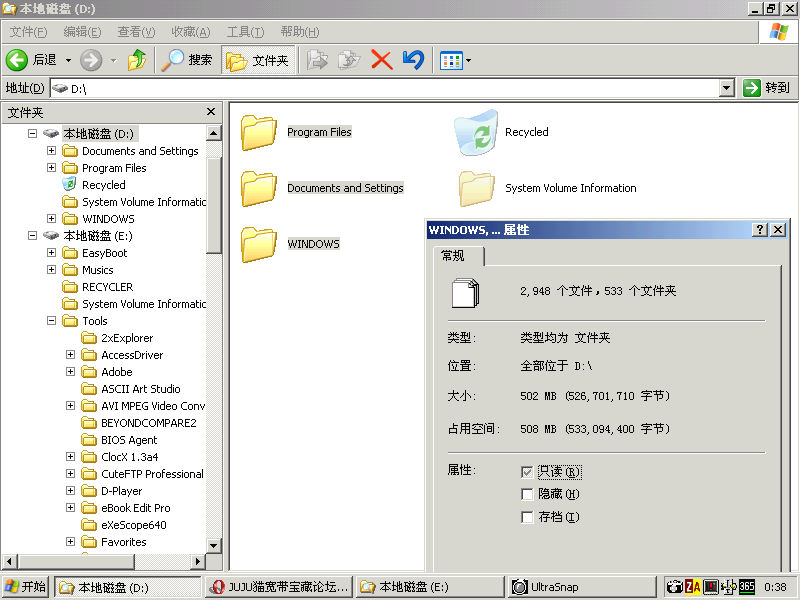This screenshot has height=600, width=800.
Task: Expand Documents and Settings tree node
Action: click(x=52, y=151)
